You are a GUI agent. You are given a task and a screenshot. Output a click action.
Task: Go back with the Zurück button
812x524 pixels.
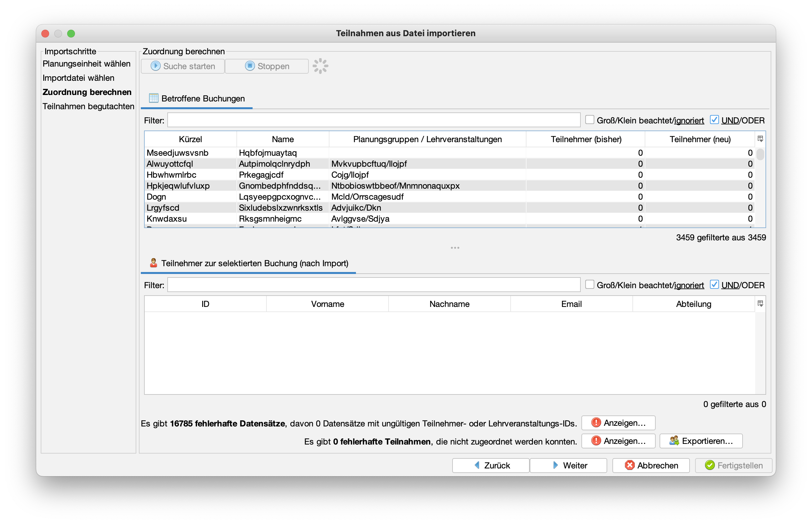pyautogui.click(x=491, y=465)
